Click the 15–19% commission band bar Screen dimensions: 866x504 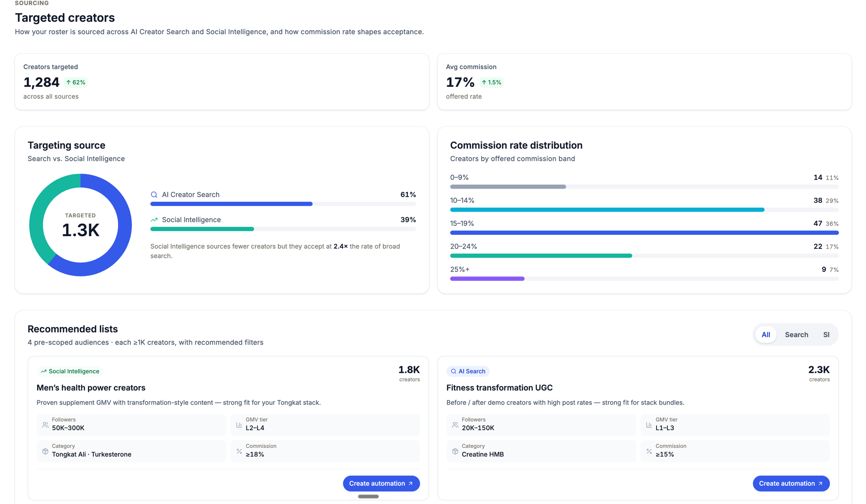[644, 233]
